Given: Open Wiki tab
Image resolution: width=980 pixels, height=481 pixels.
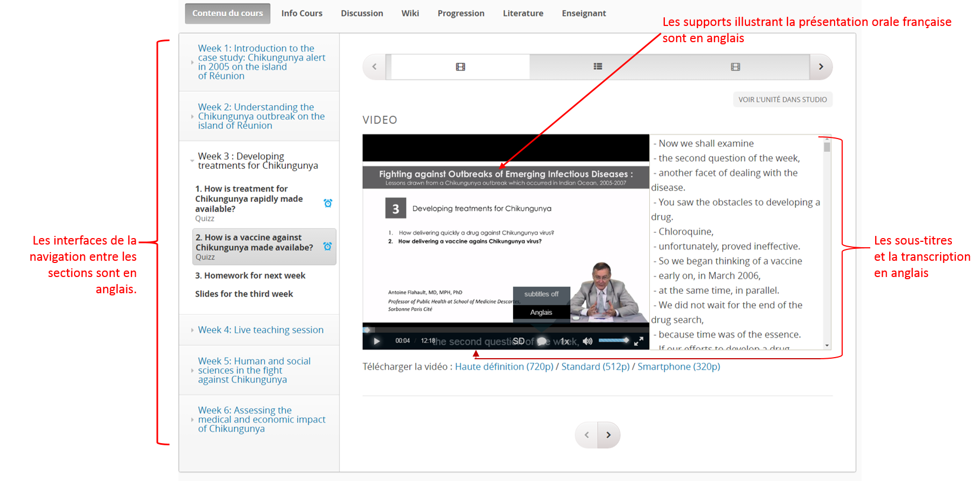Looking at the screenshot, I should pos(410,14).
